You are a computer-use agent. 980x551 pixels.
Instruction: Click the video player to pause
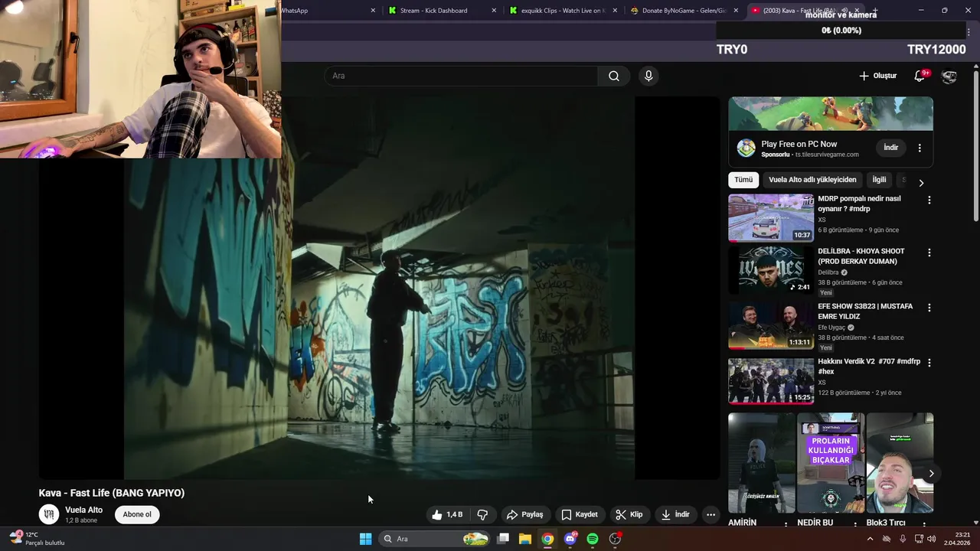(x=379, y=289)
